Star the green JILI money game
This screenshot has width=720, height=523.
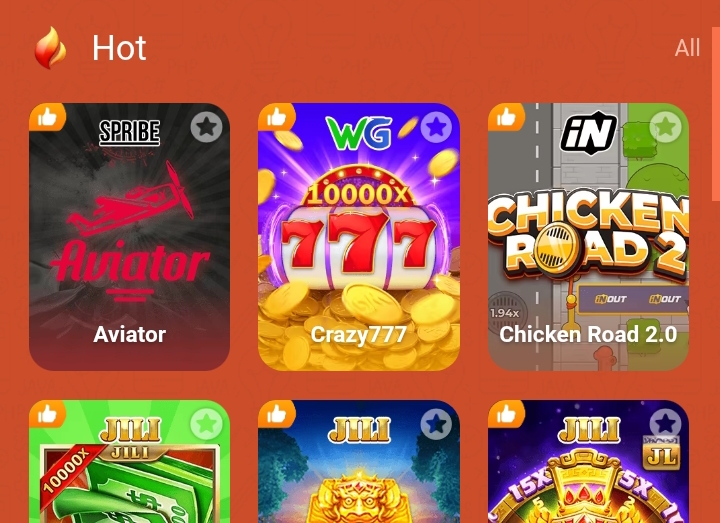[x=206, y=423]
